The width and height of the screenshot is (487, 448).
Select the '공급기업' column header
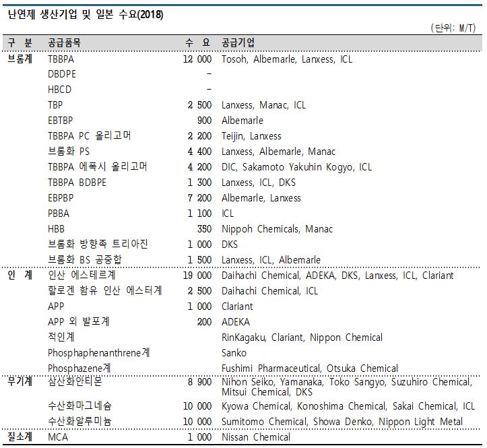(238, 43)
